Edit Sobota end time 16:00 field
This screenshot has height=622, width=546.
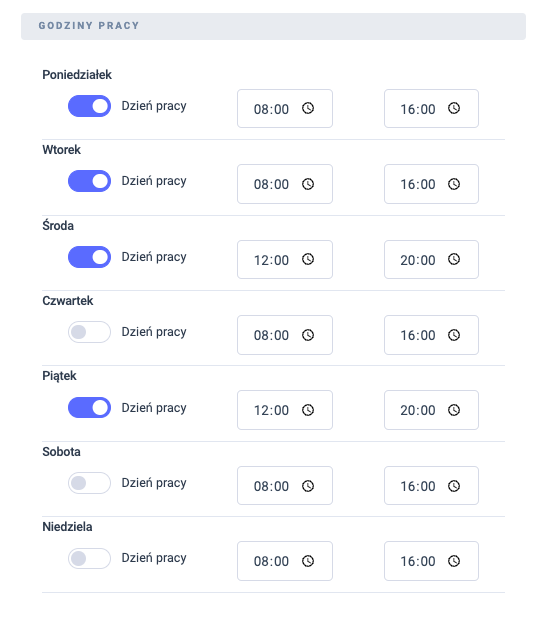(431, 486)
